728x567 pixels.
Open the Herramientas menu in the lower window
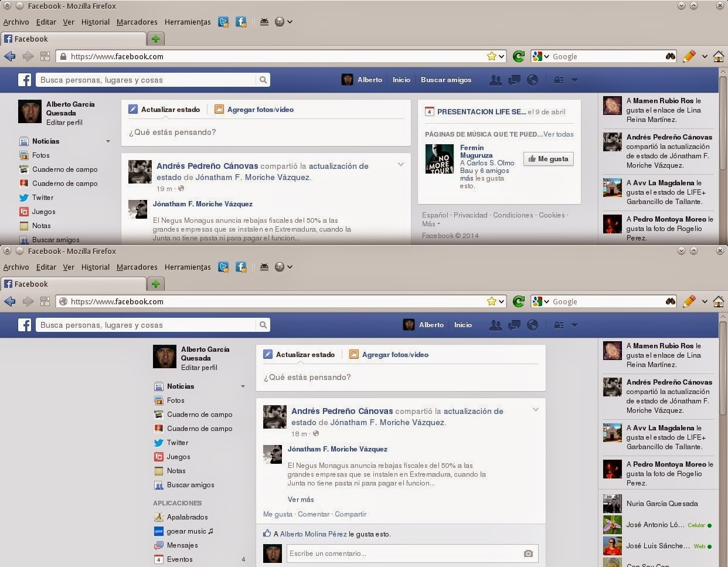pyautogui.click(x=188, y=267)
